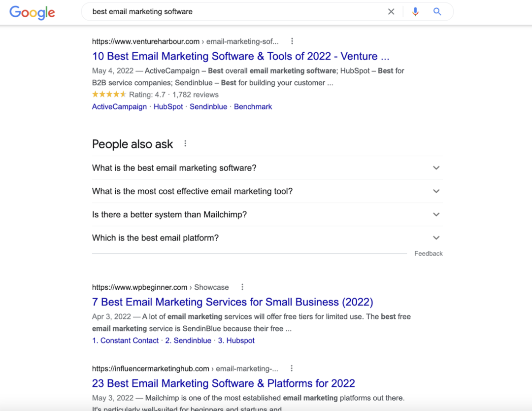The image size is (532, 411).
Task: Click the ActiveCampaign sitelink
Action: (119, 106)
